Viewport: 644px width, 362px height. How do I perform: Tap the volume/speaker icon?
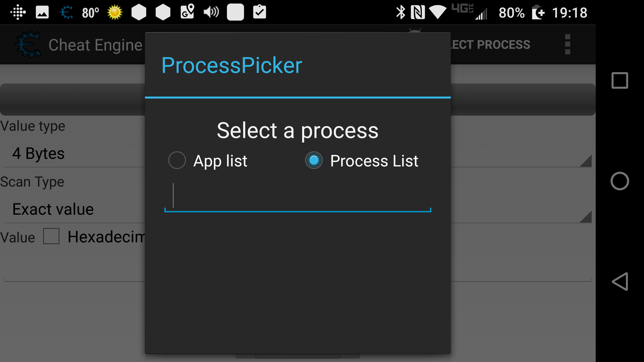[211, 12]
